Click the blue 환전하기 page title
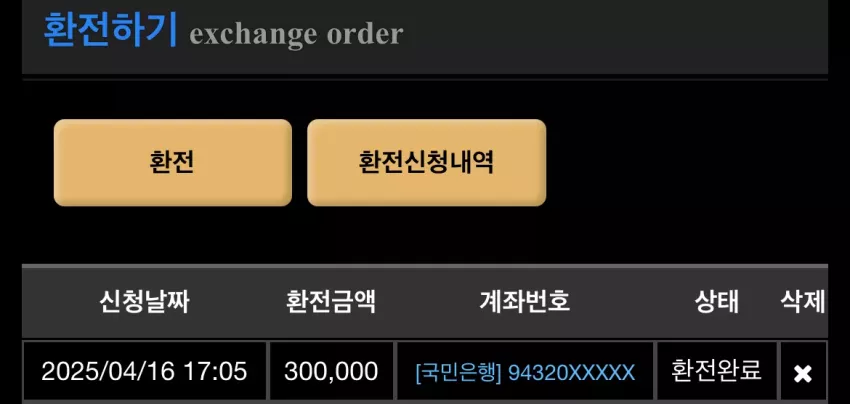The width and height of the screenshot is (850, 404). (x=110, y=30)
